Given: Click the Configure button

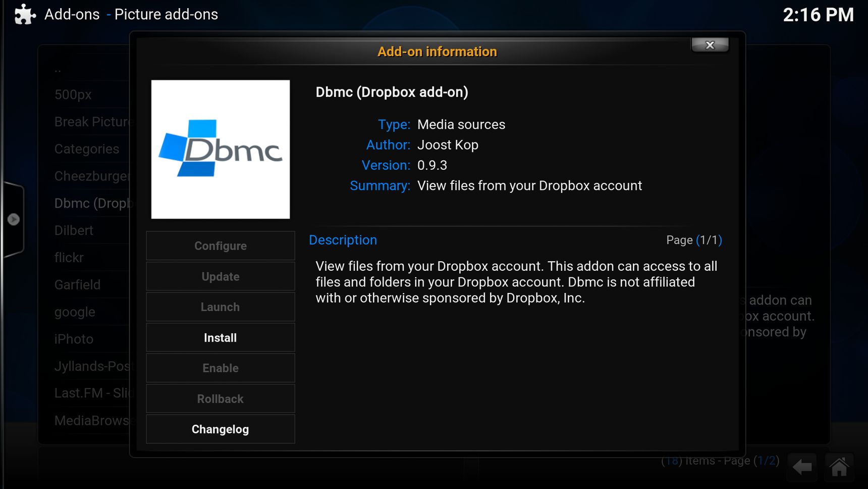Looking at the screenshot, I should pos(221,246).
